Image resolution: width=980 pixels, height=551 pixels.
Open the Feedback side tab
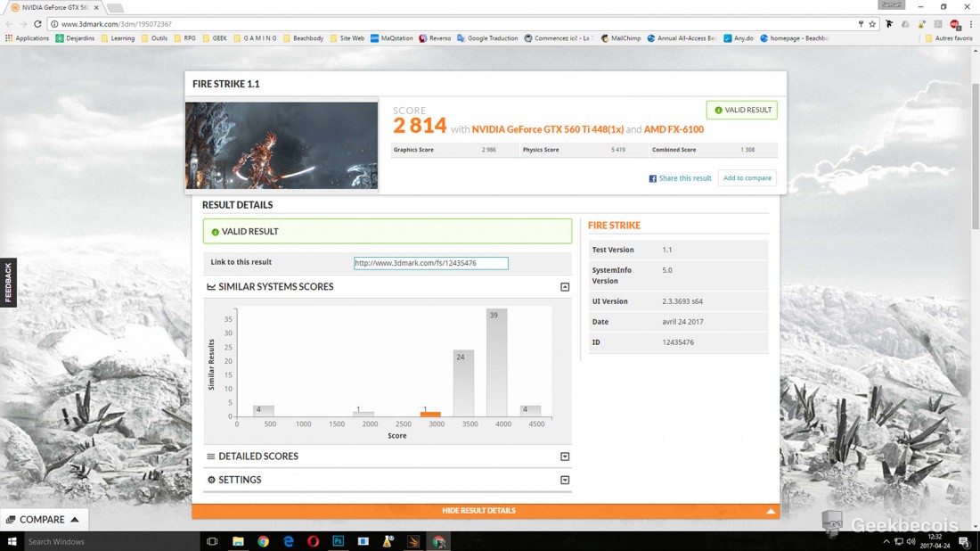[x=8, y=283]
